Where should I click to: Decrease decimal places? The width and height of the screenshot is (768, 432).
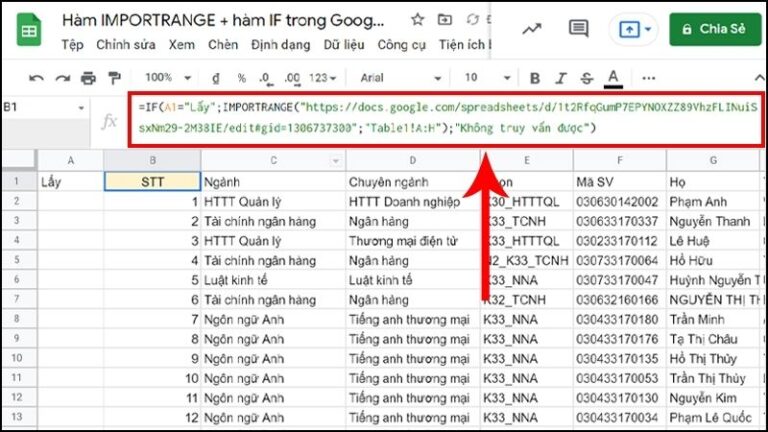[265, 78]
